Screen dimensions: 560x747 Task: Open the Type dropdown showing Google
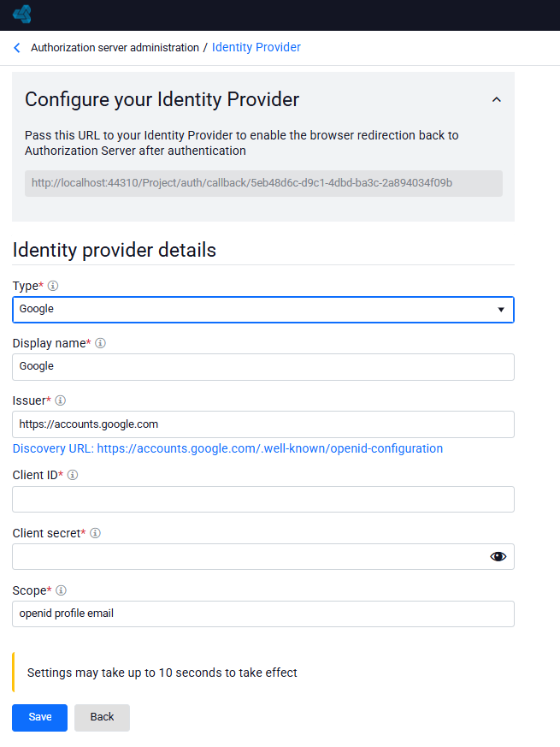click(x=263, y=310)
